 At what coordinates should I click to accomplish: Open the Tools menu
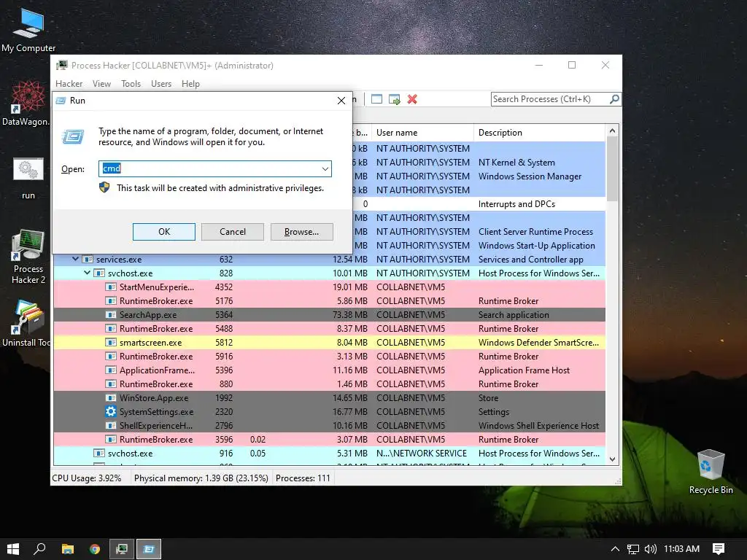(131, 84)
